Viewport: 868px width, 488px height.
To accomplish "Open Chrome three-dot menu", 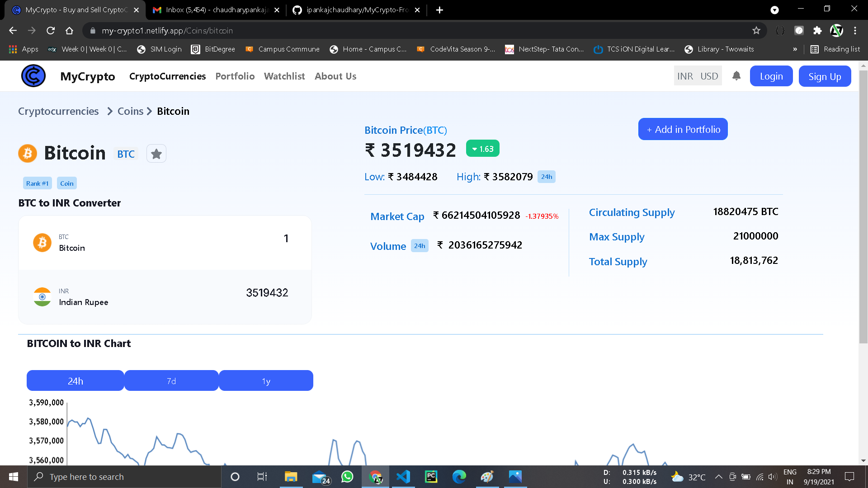I will point(855,31).
